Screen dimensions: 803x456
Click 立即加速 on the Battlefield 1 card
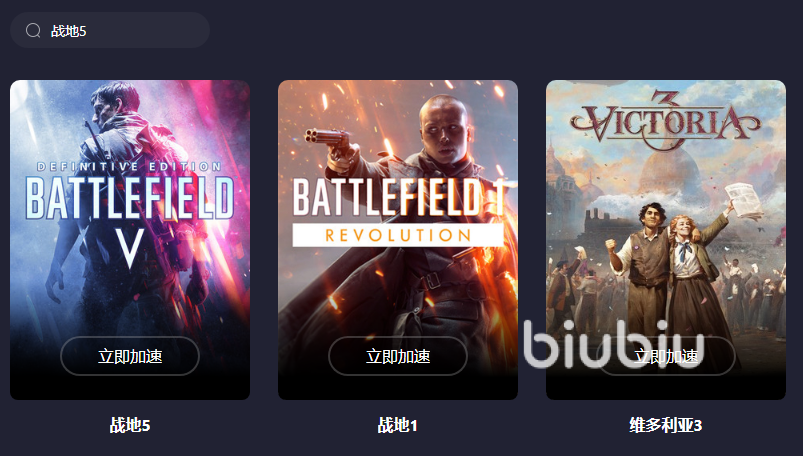(398, 356)
